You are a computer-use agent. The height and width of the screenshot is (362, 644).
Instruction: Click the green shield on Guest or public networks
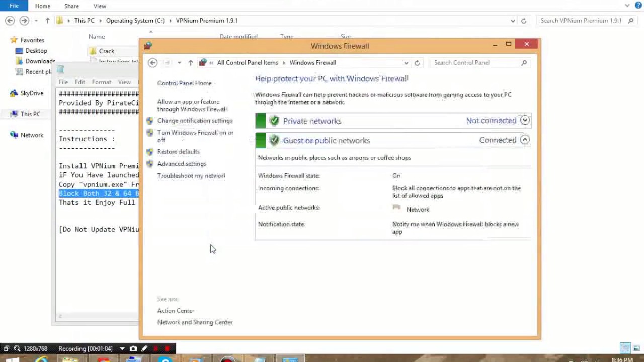[274, 140]
